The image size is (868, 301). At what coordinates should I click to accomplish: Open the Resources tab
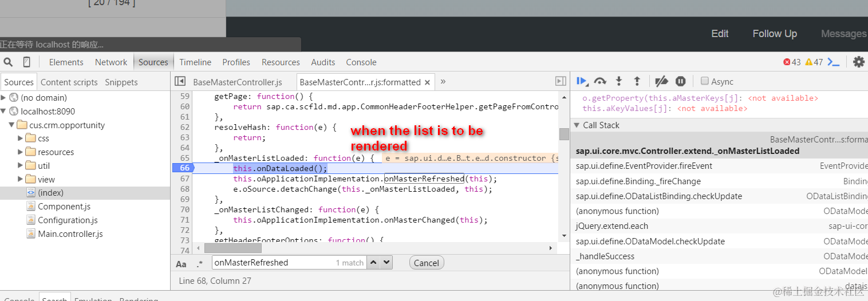click(281, 62)
